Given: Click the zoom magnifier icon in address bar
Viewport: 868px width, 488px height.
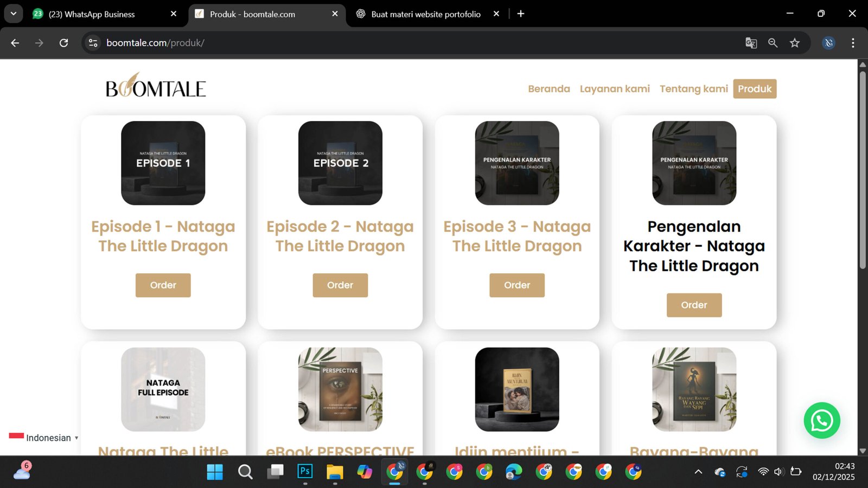Looking at the screenshot, I should pos(773,43).
